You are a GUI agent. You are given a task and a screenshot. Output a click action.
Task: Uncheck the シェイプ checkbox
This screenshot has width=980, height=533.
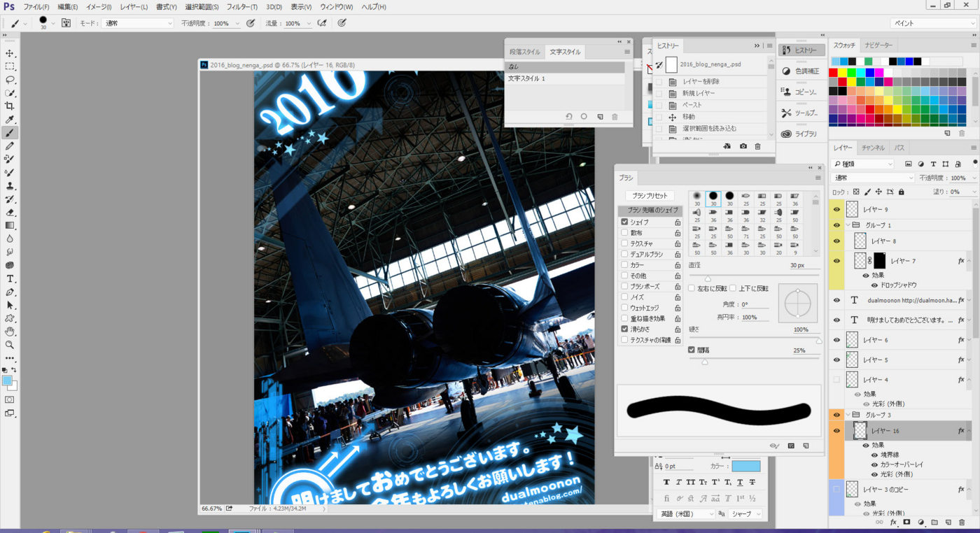point(624,222)
